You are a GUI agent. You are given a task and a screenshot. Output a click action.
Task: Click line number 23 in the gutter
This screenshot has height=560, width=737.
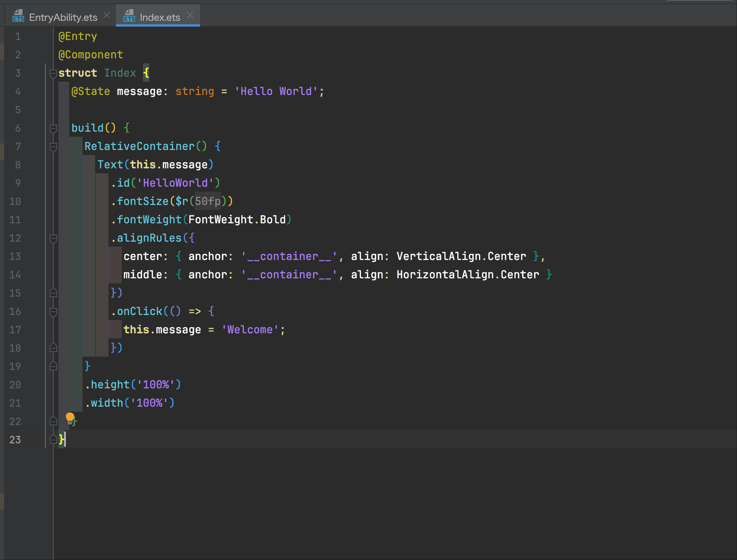coord(15,440)
